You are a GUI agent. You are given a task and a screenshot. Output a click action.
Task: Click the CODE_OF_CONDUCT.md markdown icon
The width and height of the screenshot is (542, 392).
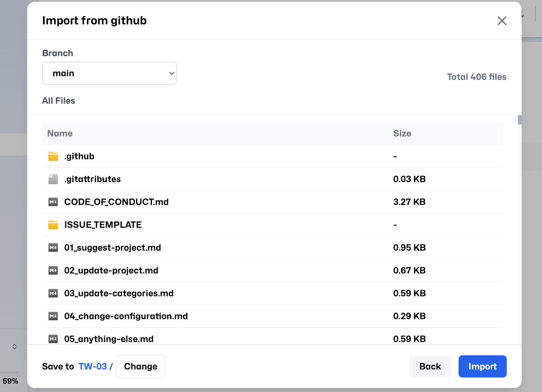(x=53, y=202)
